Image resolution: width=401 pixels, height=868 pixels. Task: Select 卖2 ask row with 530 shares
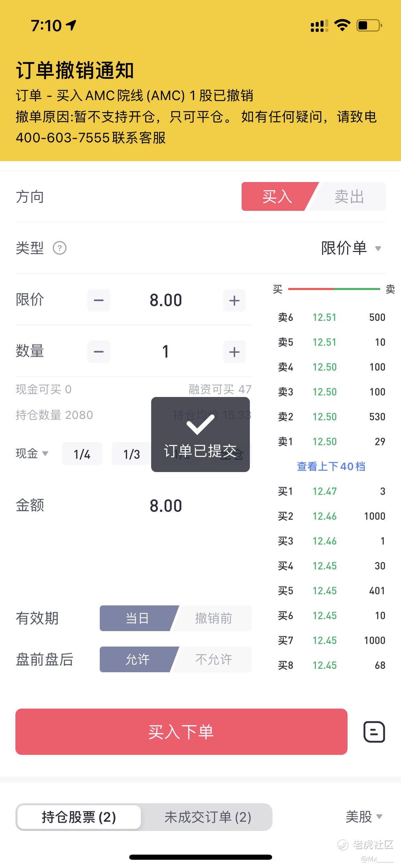[331, 417]
